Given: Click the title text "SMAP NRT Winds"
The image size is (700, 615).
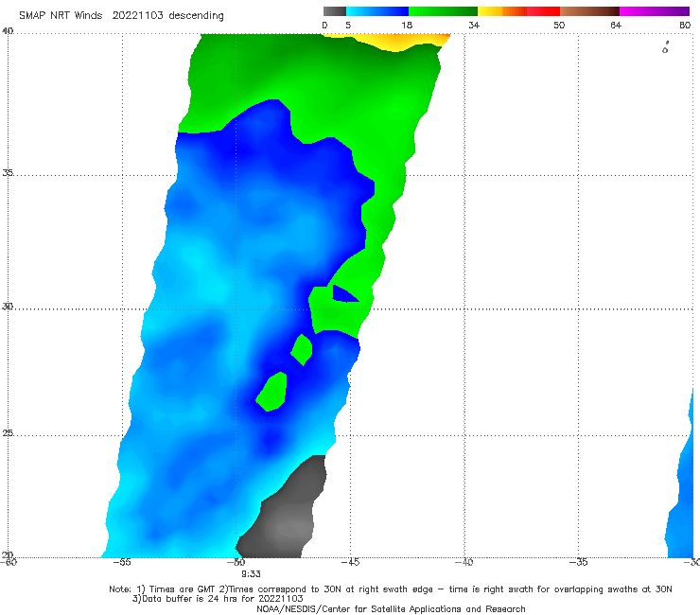Looking at the screenshot, I should pyautogui.click(x=61, y=15).
